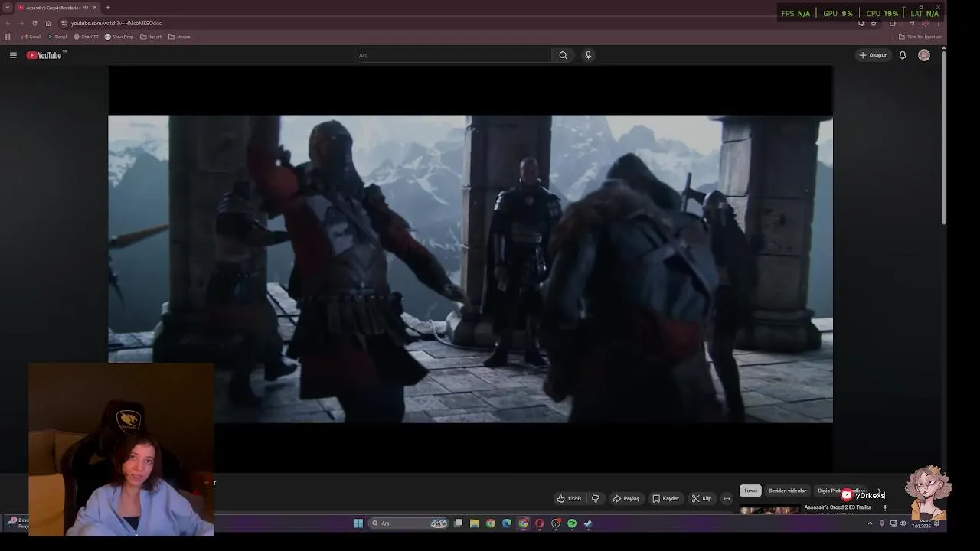Share the video with Paylaş button
980x551 pixels.
tap(626, 498)
